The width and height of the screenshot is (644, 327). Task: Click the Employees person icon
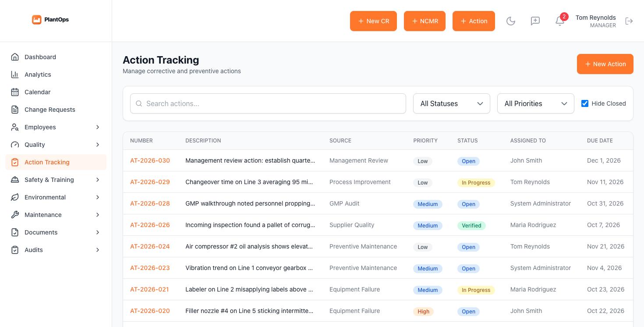[x=15, y=127]
